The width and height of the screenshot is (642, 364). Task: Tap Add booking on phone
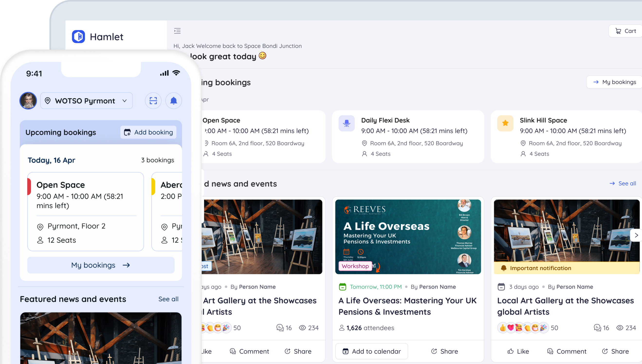[148, 132]
